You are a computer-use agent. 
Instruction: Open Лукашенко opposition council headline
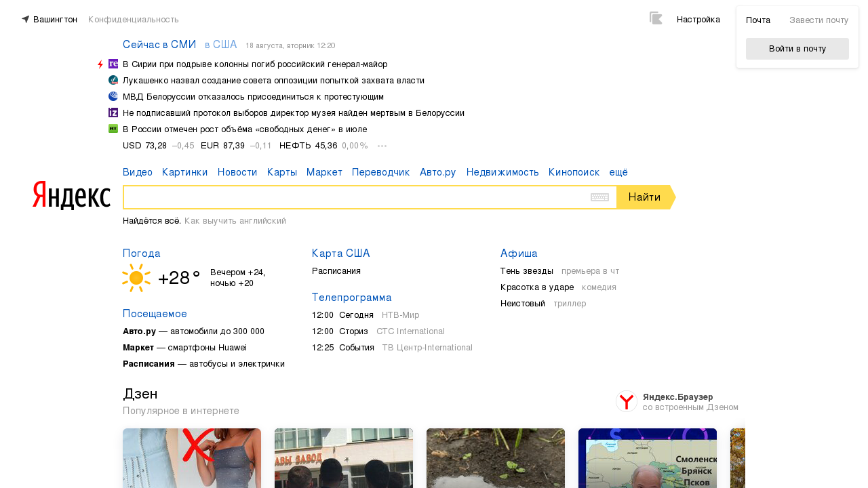pyautogui.click(x=273, y=81)
